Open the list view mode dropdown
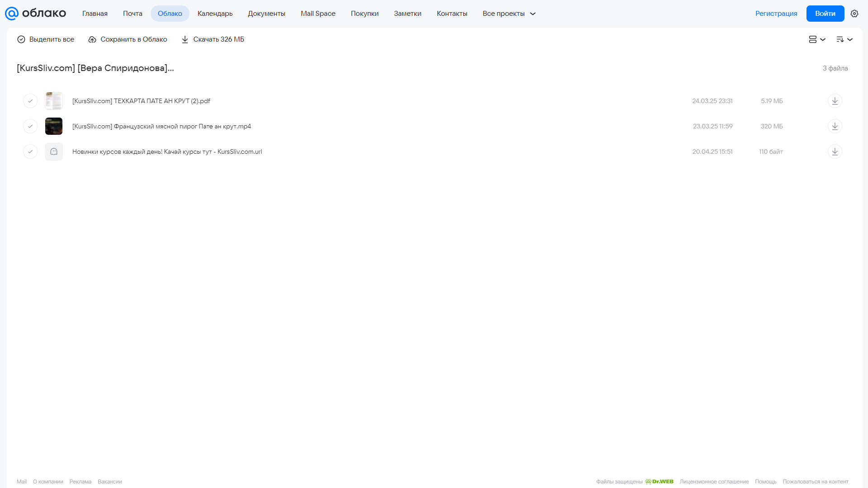This screenshot has width=868, height=488. coord(817,39)
